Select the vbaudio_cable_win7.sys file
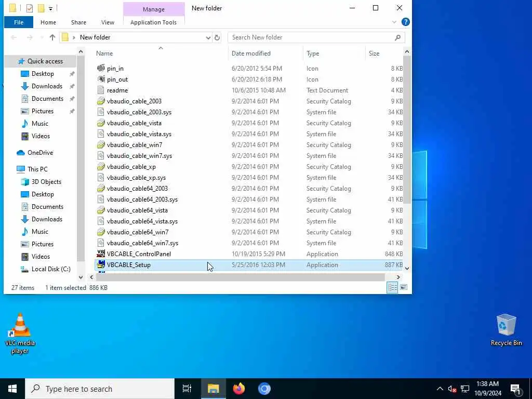 (x=139, y=156)
